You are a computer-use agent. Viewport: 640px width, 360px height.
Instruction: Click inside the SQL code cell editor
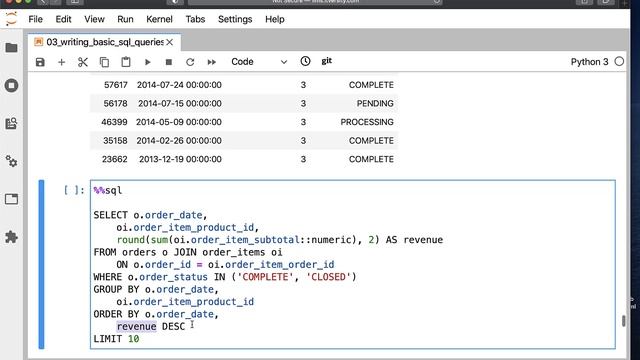click(353, 264)
